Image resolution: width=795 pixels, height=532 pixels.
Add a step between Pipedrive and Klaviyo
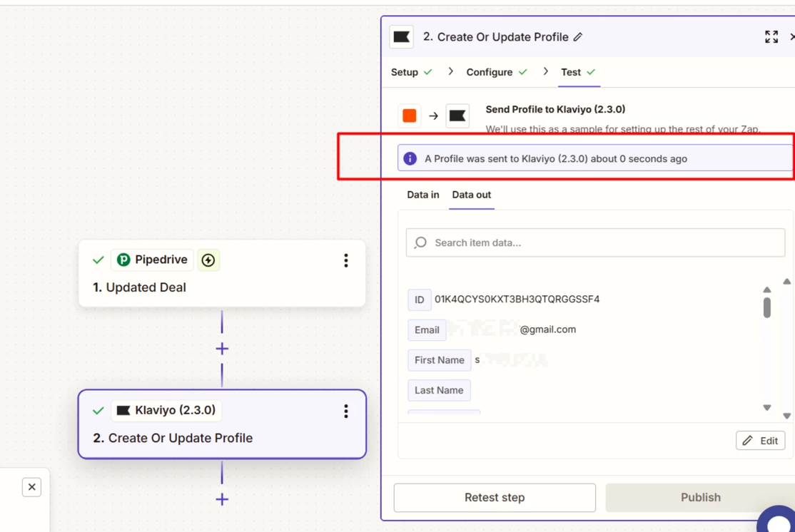[x=222, y=349]
